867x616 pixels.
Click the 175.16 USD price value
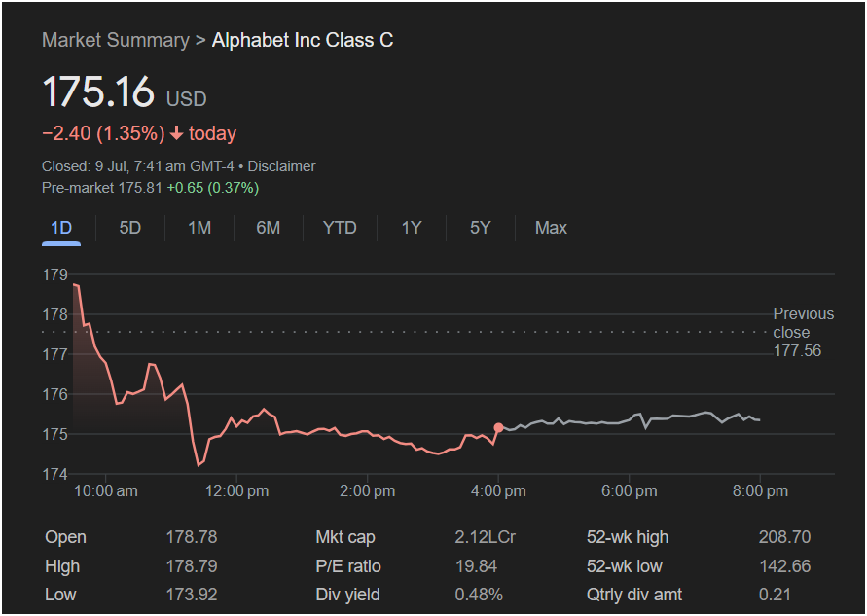[x=98, y=91]
